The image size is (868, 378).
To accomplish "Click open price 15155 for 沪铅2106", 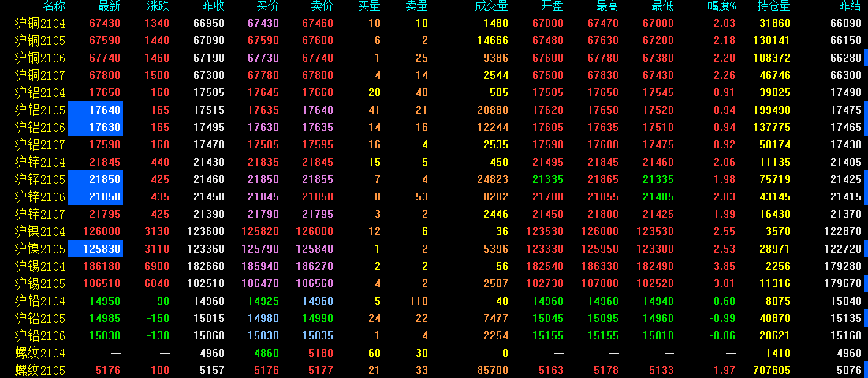I will click(548, 336).
